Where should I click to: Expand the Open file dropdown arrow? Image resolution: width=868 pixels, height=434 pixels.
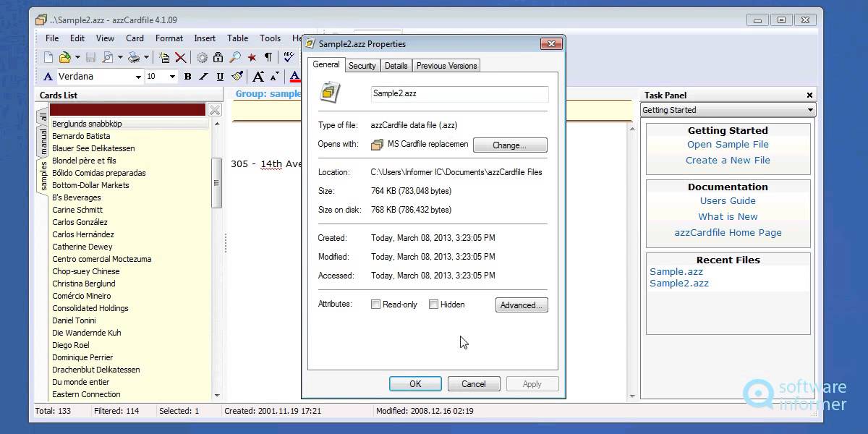pyautogui.click(x=77, y=57)
